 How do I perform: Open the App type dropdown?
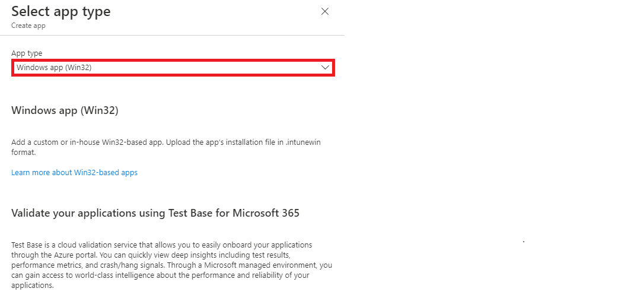coord(173,68)
